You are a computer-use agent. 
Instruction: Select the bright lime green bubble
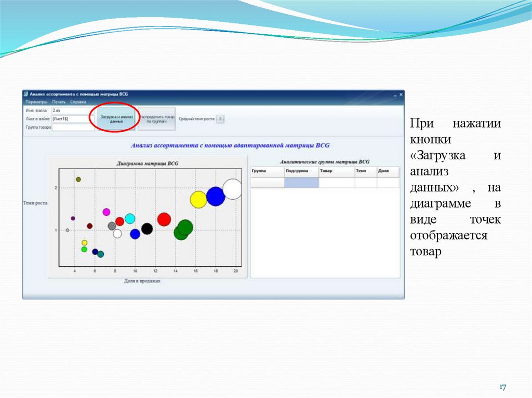[84, 250]
